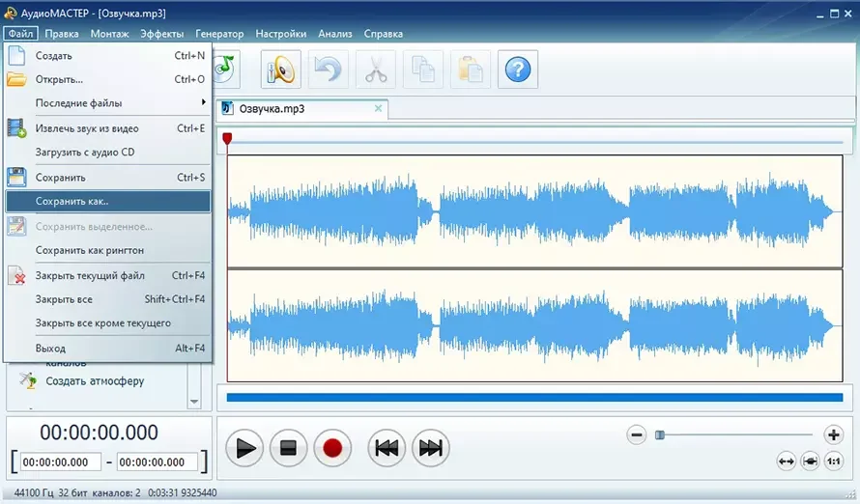The height and width of the screenshot is (504, 860).
Task: Click the 44100 Гц status bar text
Action: (x=34, y=492)
